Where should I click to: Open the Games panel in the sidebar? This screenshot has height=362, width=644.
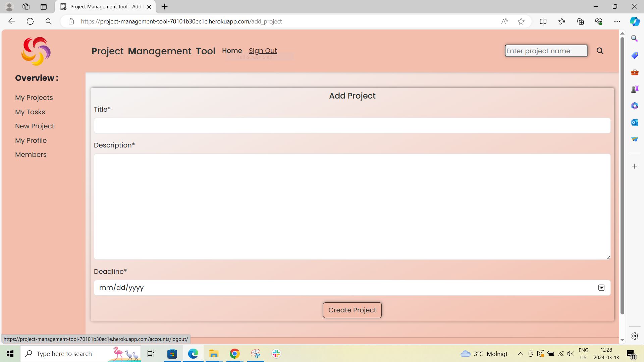click(634, 89)
